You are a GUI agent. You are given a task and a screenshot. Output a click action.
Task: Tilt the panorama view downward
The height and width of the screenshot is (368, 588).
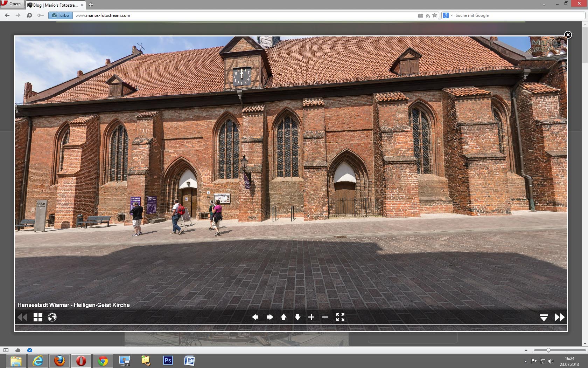[x=297, y=317]
